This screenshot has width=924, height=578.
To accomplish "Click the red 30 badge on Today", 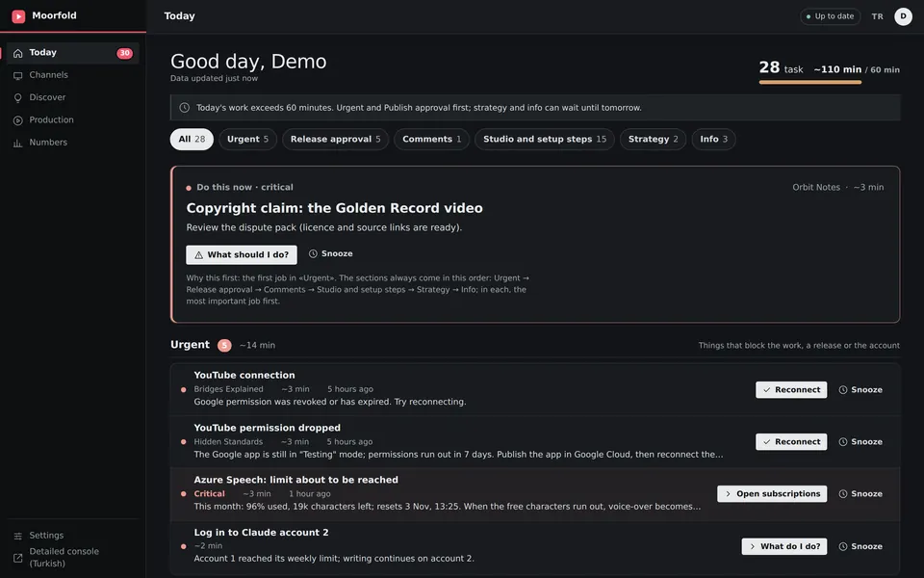I will pyautogui.click(x=124, y=53).
